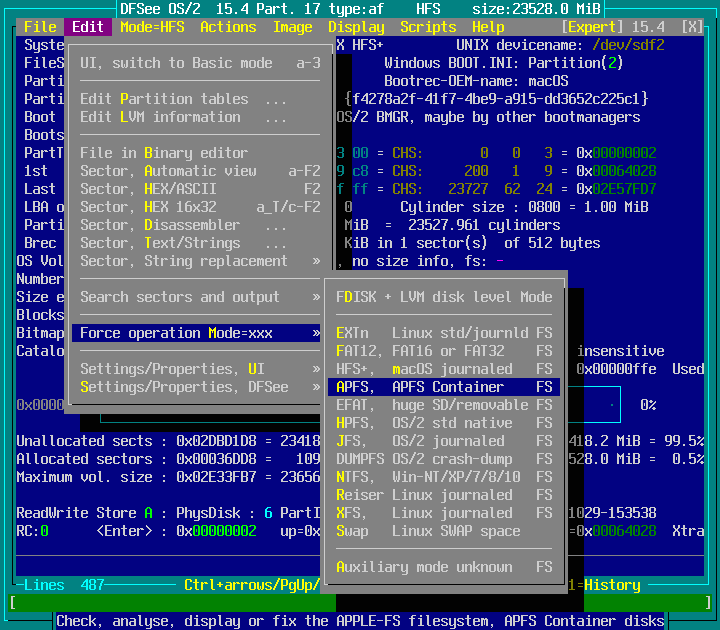
Task: Click 'ReadWrite Store A' output line
Action: [168, 513]
